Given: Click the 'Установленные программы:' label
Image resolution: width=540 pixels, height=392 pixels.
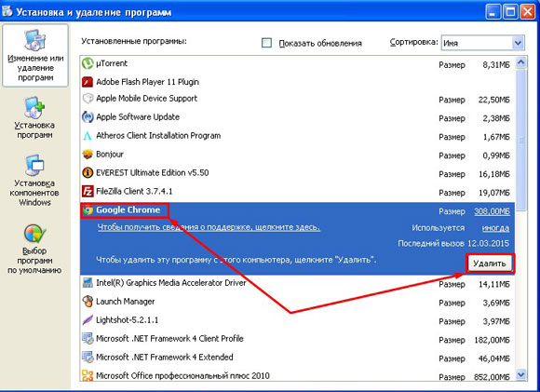Looking at the screenshot, I should coord(134,41).
